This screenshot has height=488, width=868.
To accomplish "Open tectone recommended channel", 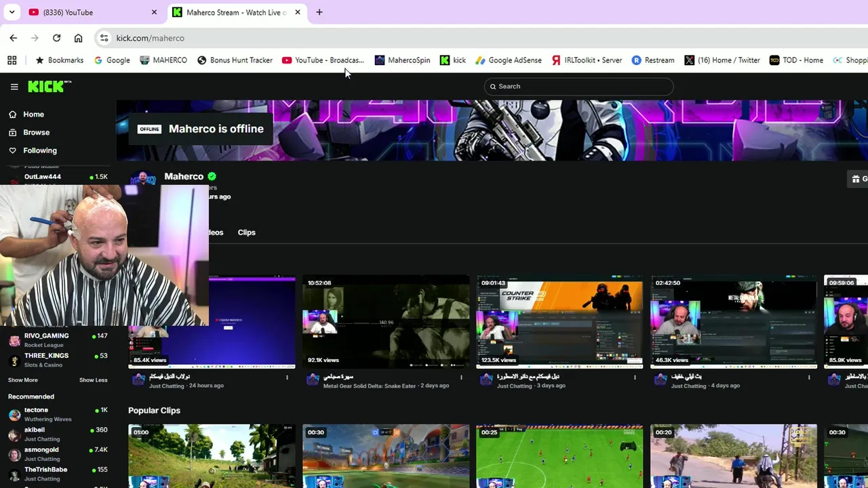I will [x=58, y=414].
